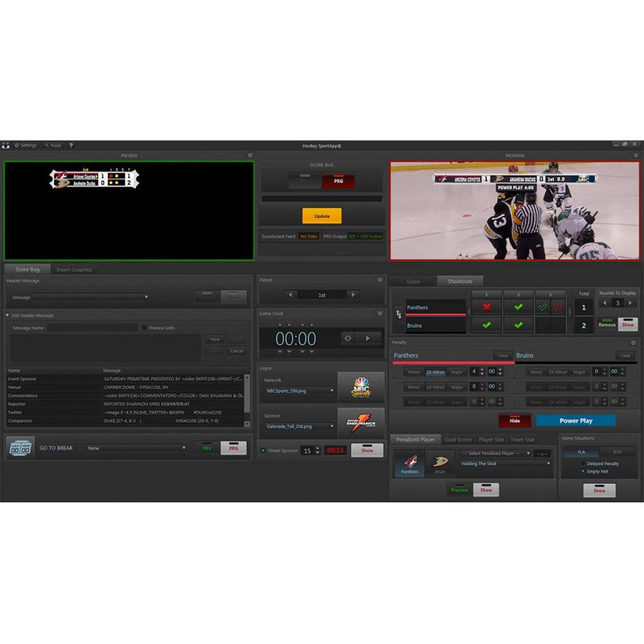
Task: Expand the Go To Break dropdown
Action: 184,448
